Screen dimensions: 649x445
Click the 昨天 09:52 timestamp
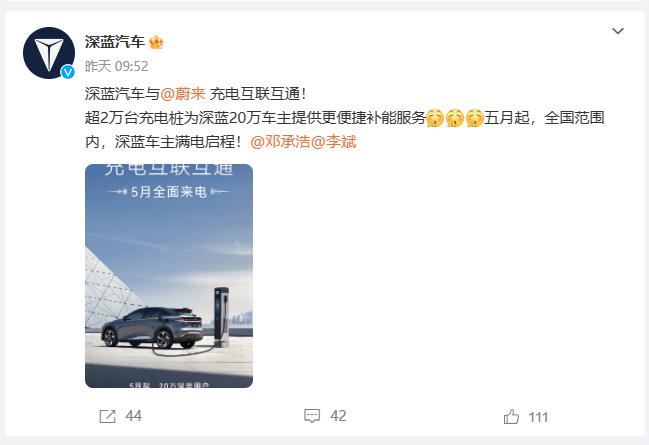click(117, 66)
